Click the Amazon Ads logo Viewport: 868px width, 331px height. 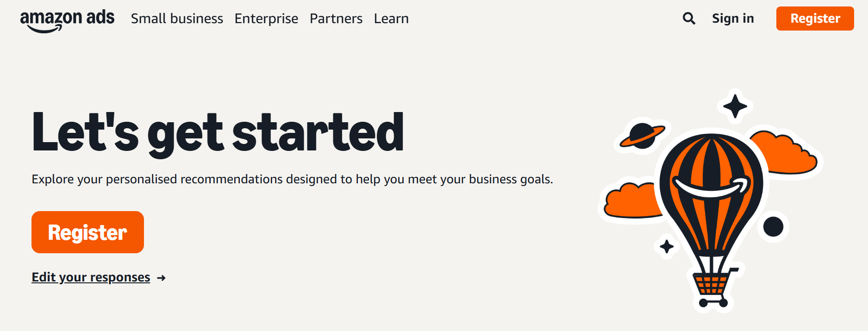(67, 20)
